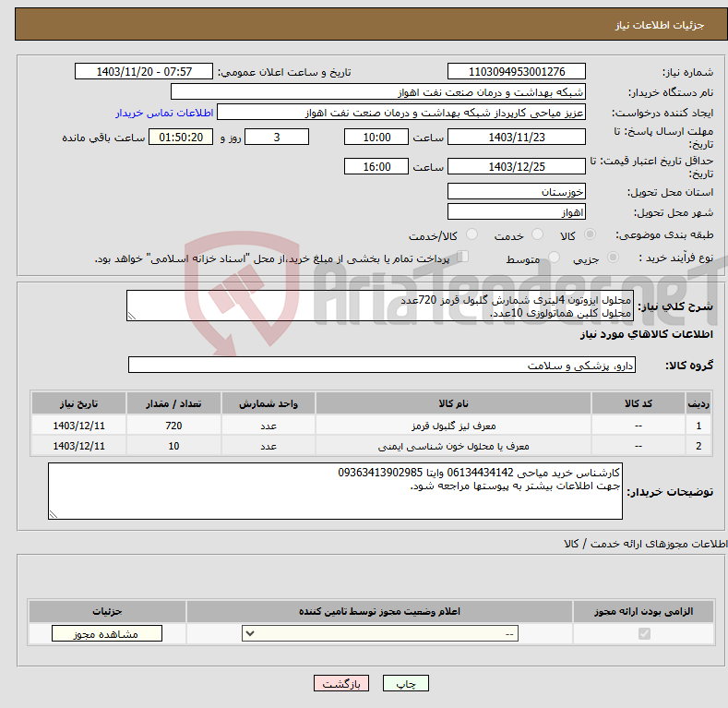Click the جزئیات اطلاعات نیاز page title
The image size is (728, 708).
coord(660,25)
